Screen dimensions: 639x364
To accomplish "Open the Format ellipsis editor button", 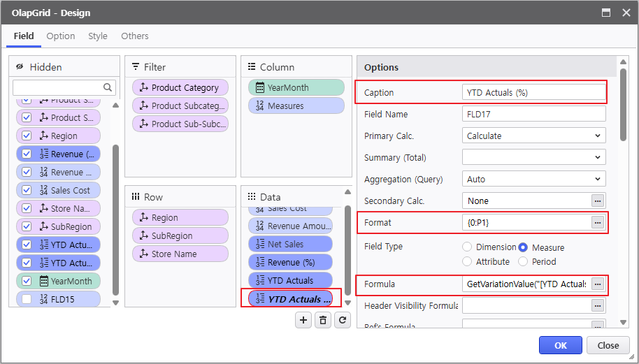I will [597, 222].
